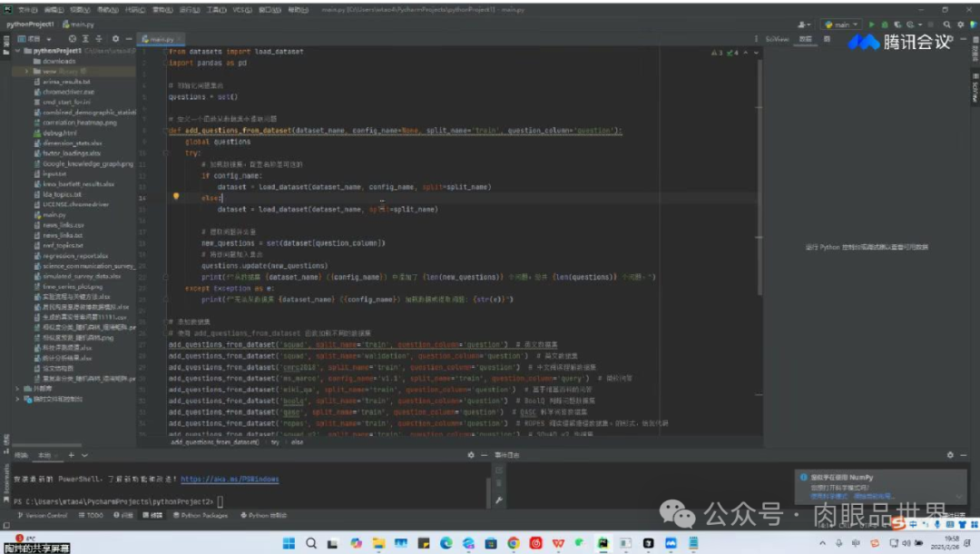Select opened file locate icon in Project panel
The height and width of the screenshot is (554, 980).
(x=73, y=39)
